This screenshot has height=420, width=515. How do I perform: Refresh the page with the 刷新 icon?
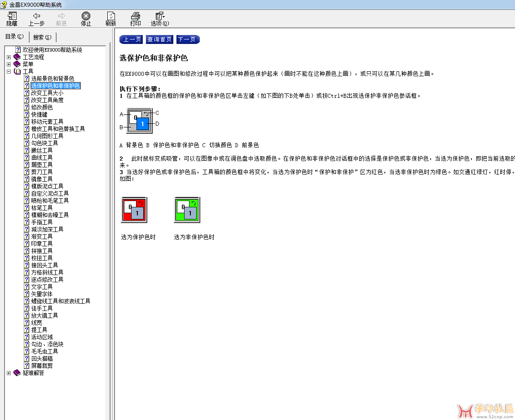[x=111, y=19]
